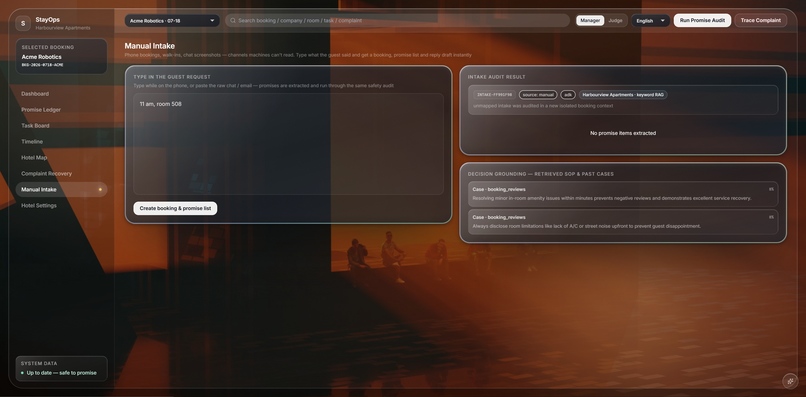This screenshot has width=806, height=397.
Task: Open the English language dropdown
Action: click(x=650, y=21)
